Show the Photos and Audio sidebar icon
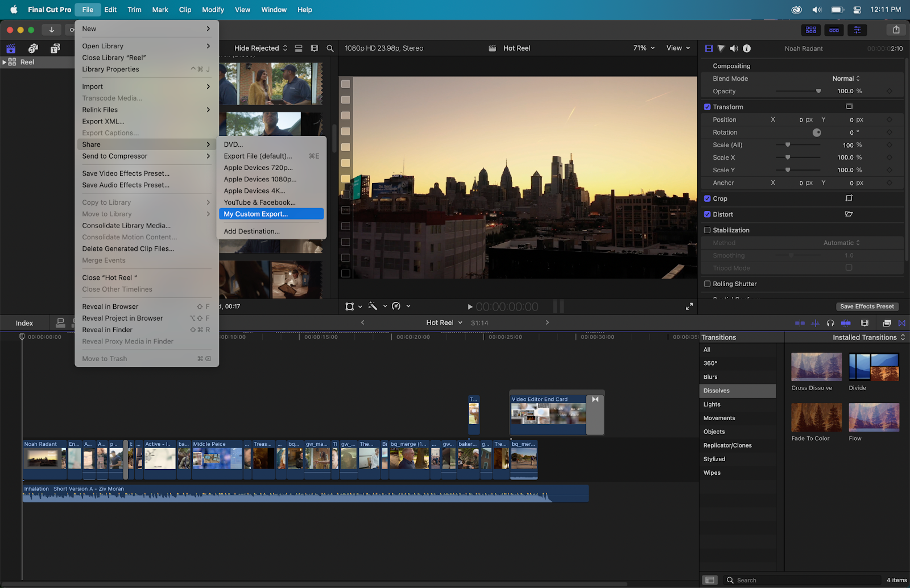910x588 pixels. point(33,48)
